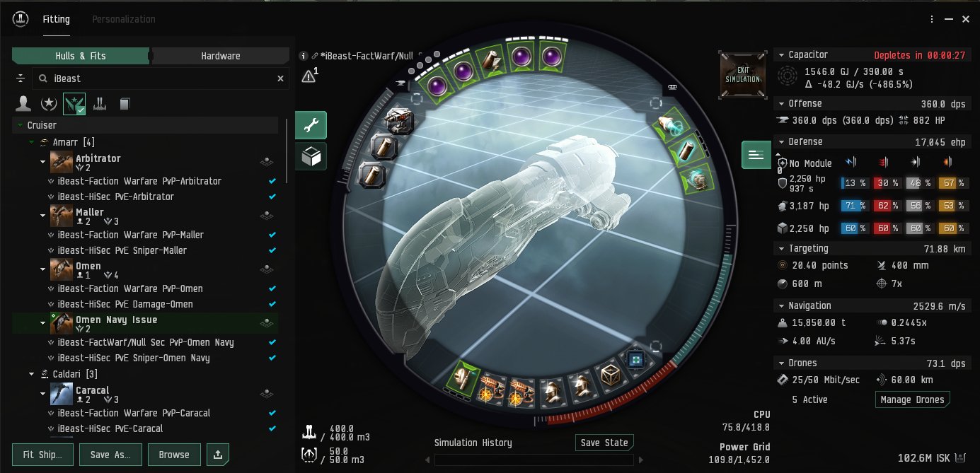Click the link icon beside fit name
This screenshot has width=980, height=473.
tap(314, 55)
